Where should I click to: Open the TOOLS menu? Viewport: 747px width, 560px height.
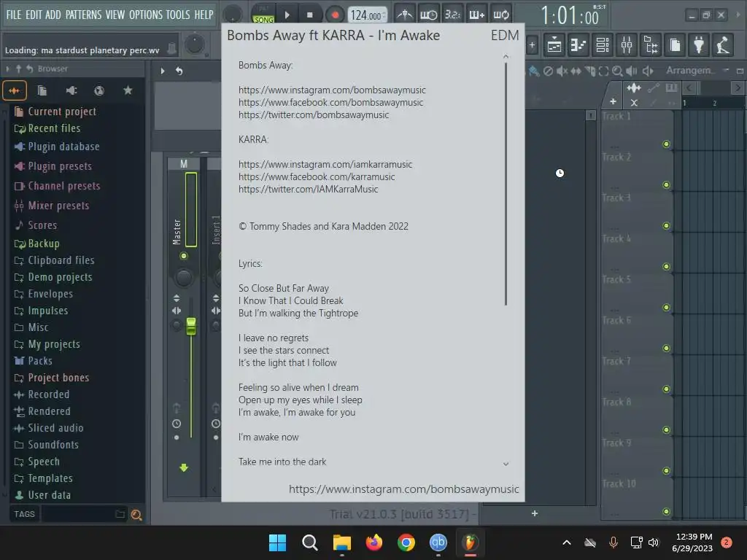178,15
